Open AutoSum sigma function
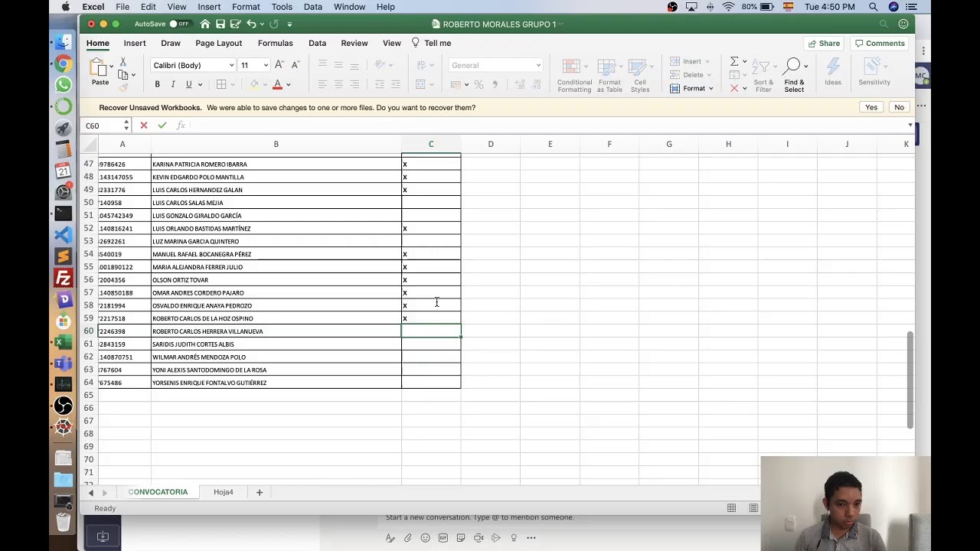This screenshot has width=980, height=551. 734,61
